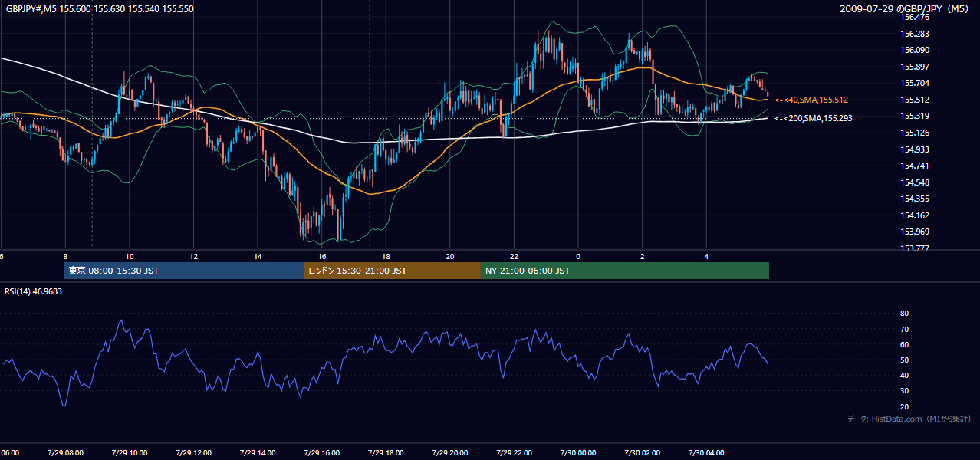This screenshot has height=460, width=980.
Task: Click the 154.741 price axis label
Action: (916, 166)
